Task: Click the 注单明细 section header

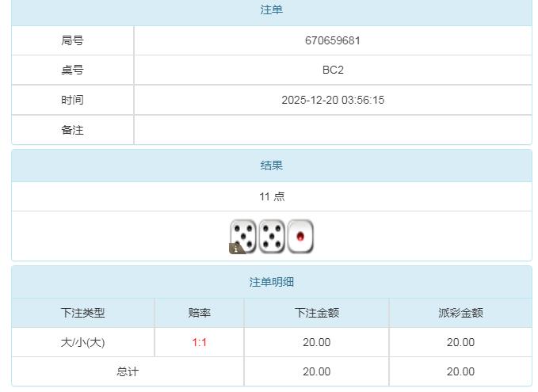Action: (272, 282)
